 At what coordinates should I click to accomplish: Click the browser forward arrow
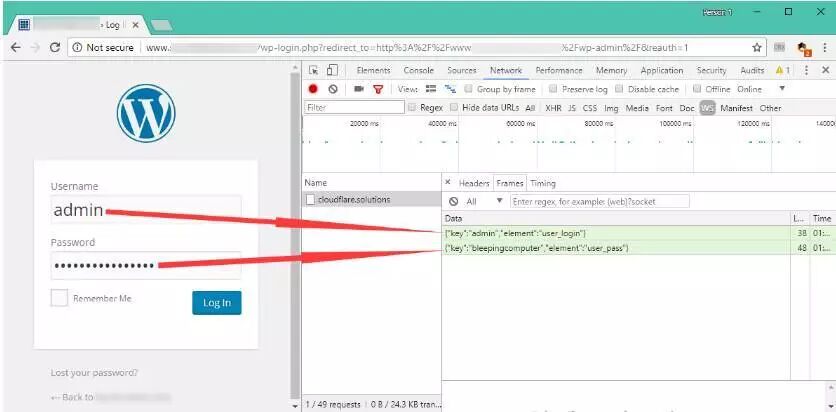point(35,47)
